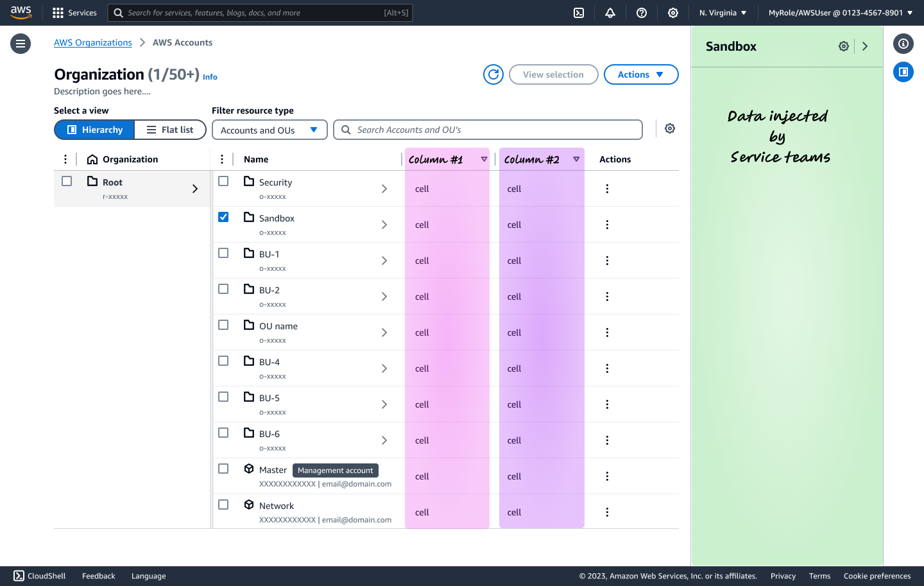Check the BU-4 checkbox

pyautogui.click(x=223, y=361)
